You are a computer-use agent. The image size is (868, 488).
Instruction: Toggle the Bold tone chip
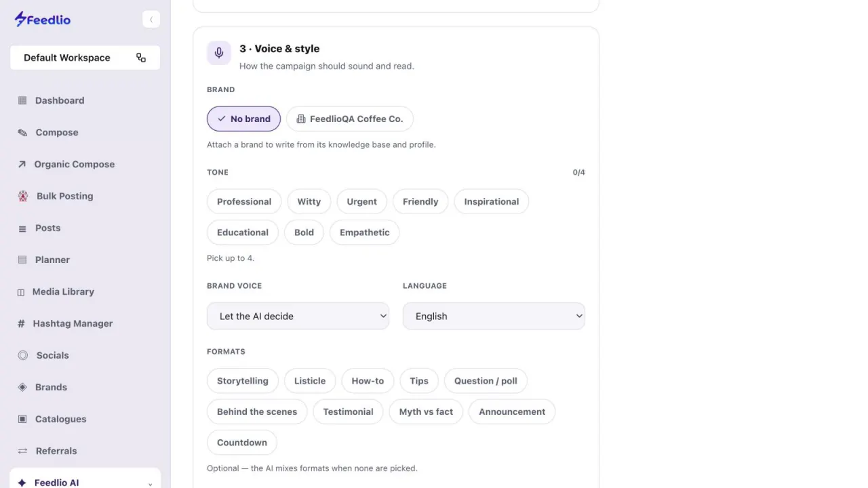click(304, 232)
